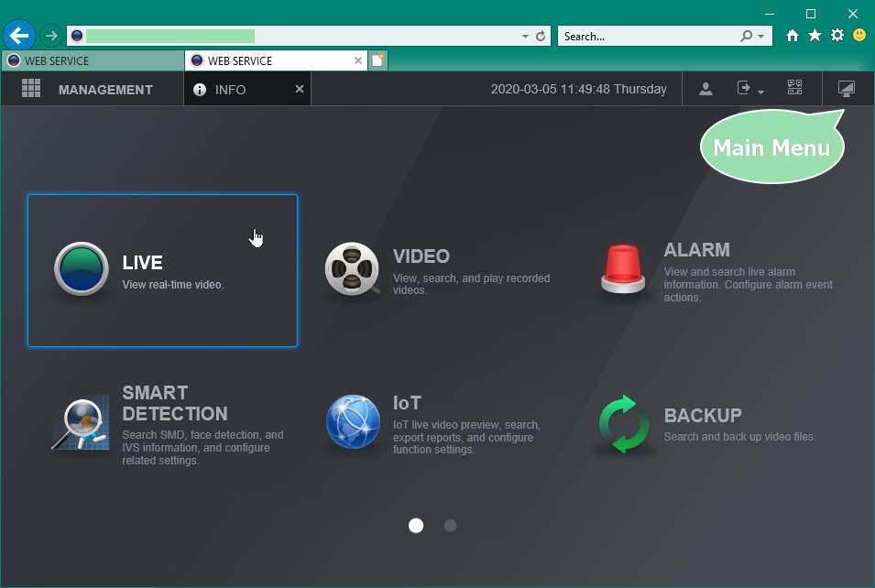This screenshot has width=875, height=588.
Task: Open the MANAGEMENT grid menu
Action: [31, 89]
